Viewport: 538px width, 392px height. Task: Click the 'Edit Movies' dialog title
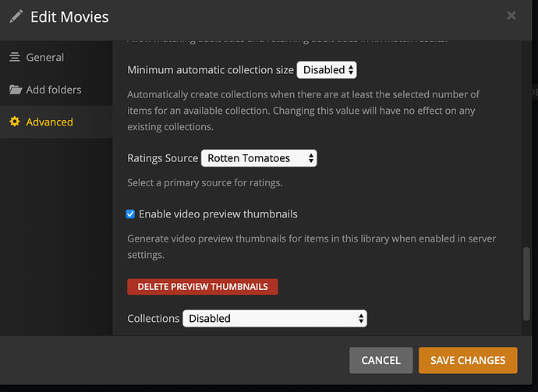(x=69, y=16)
